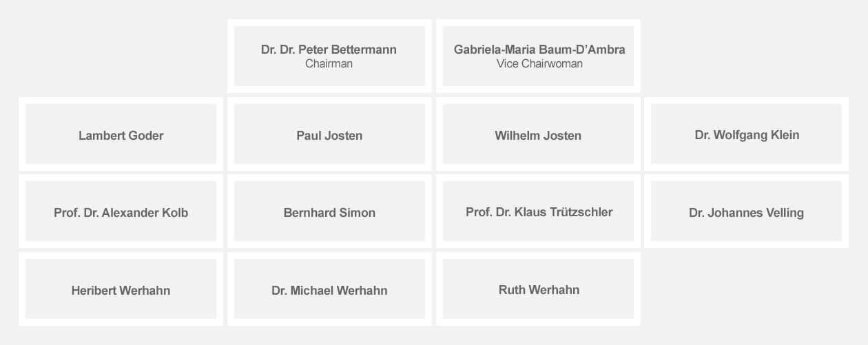
Task: Click Gabriela-Maria Baum-D'Ambra's name
Action: coord(539,50)
